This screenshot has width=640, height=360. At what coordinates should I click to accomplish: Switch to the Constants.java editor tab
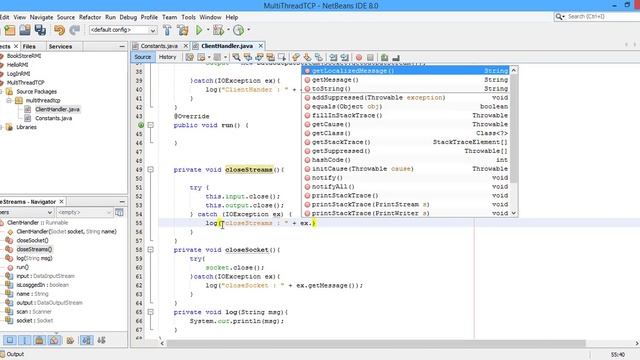[159, 46]
